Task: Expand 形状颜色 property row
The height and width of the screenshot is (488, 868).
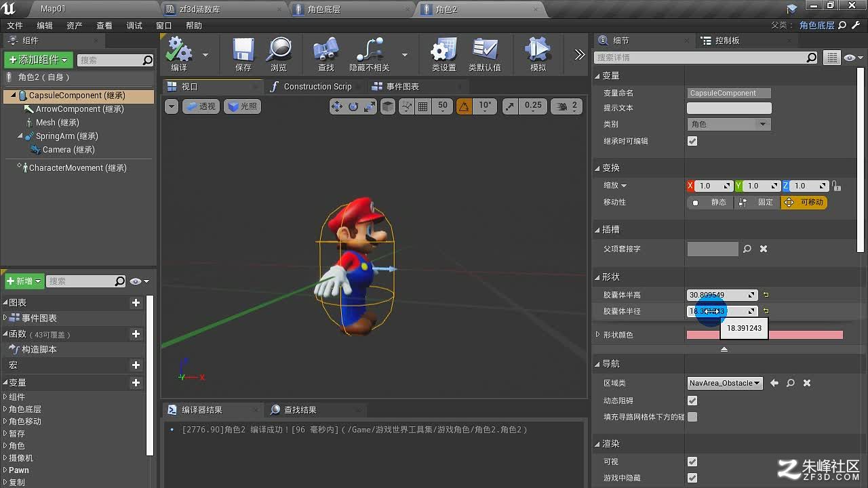Action: (597, 335)
